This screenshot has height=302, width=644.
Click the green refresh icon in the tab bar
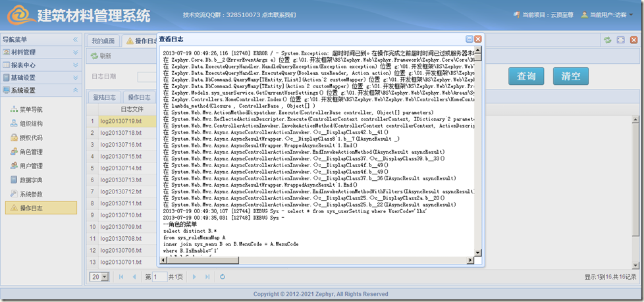coord(606,41)
